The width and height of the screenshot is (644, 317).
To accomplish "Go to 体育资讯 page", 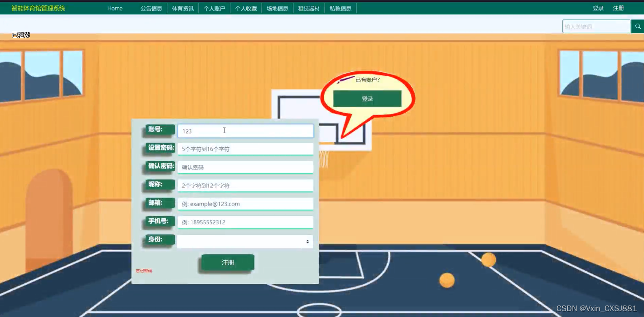I will click(x=183, y=8).
